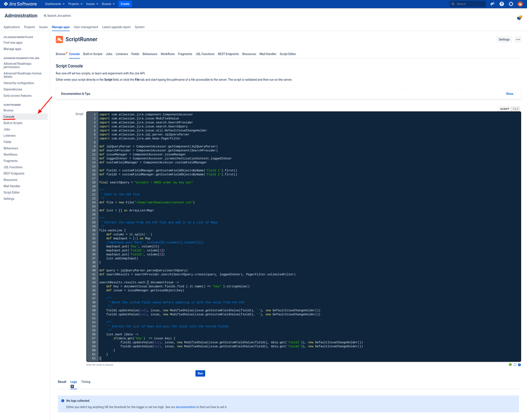Open the ScriptRunner help icon below the editor
527x420 pixels.
520,365
